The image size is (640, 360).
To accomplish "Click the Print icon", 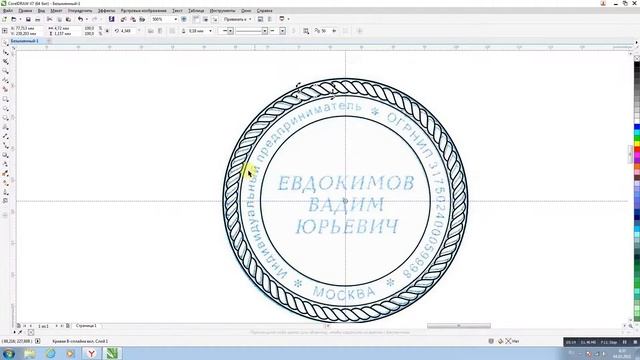I will point(38,19).
